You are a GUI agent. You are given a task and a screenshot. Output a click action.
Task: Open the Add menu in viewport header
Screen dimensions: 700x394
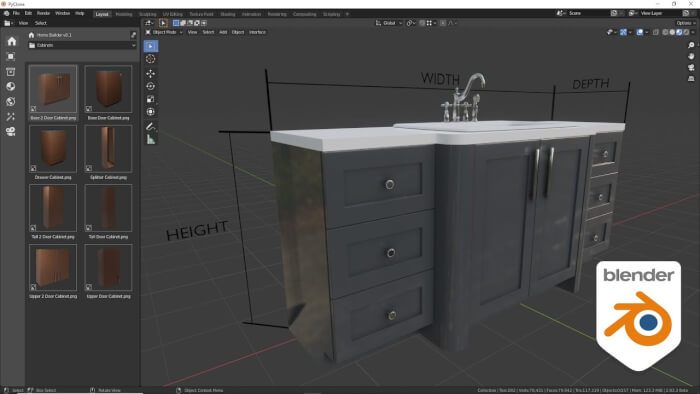point(223,32)
